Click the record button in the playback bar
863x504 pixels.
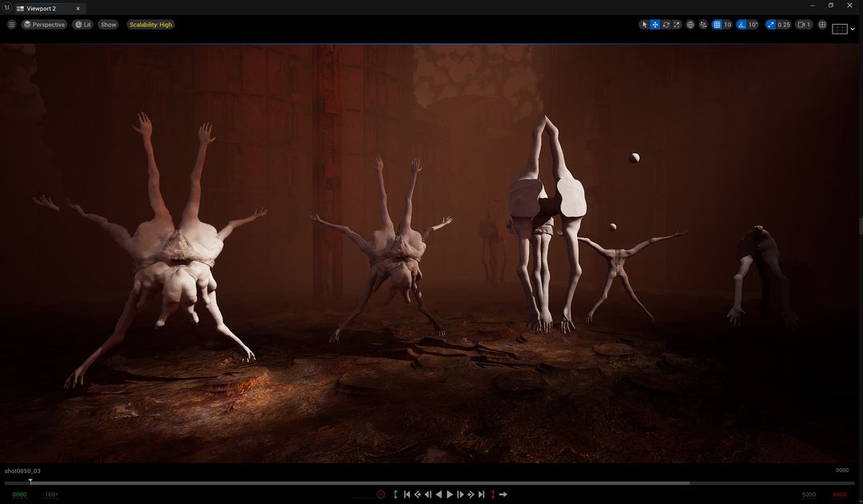[x=381, y=494]
